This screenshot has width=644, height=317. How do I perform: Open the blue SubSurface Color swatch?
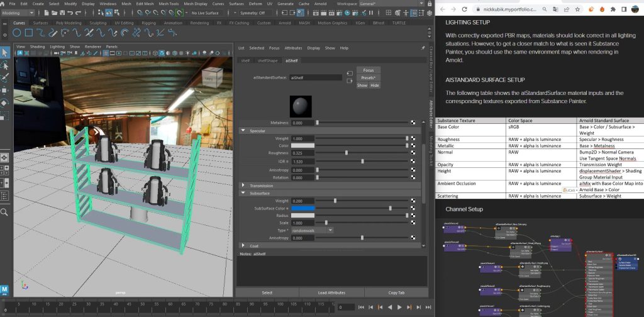tap(303, 208)
